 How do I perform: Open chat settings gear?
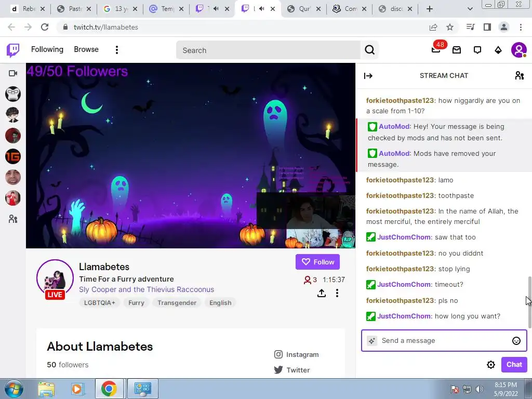tap(490, 364)
